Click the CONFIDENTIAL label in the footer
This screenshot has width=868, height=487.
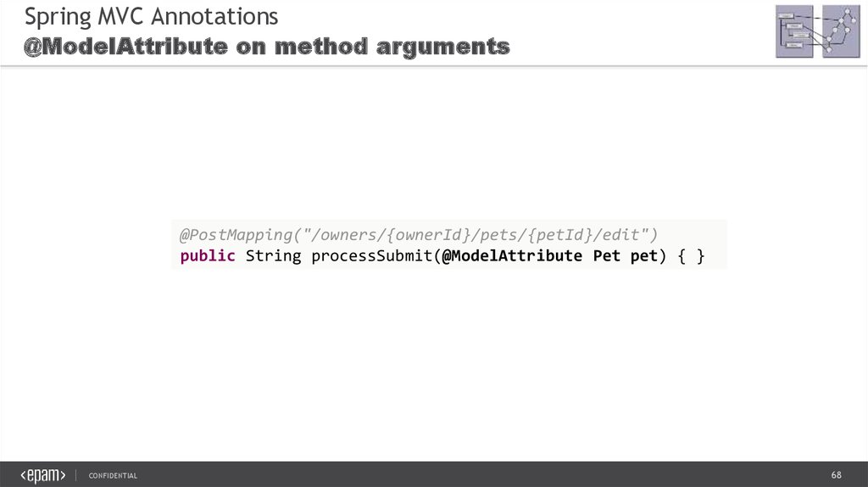coord(113,476)
